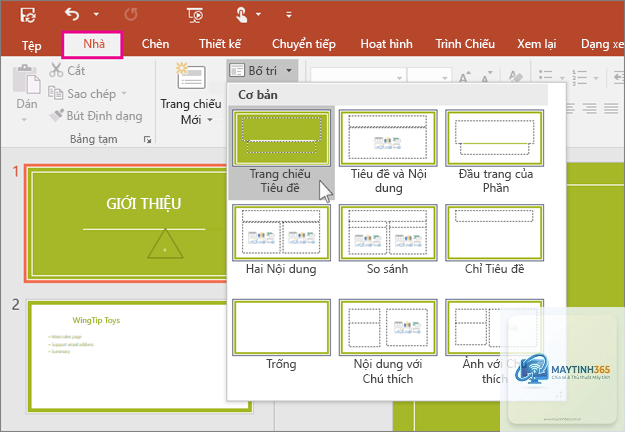
Task: Choose Trang chiếu Tiêu đề layout
Action: (x=281, y=153)
